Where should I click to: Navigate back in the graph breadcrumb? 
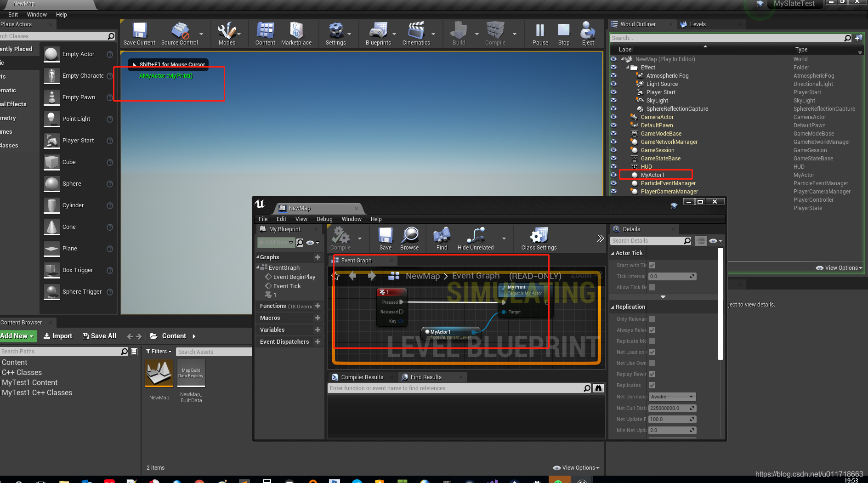point(353,276)
